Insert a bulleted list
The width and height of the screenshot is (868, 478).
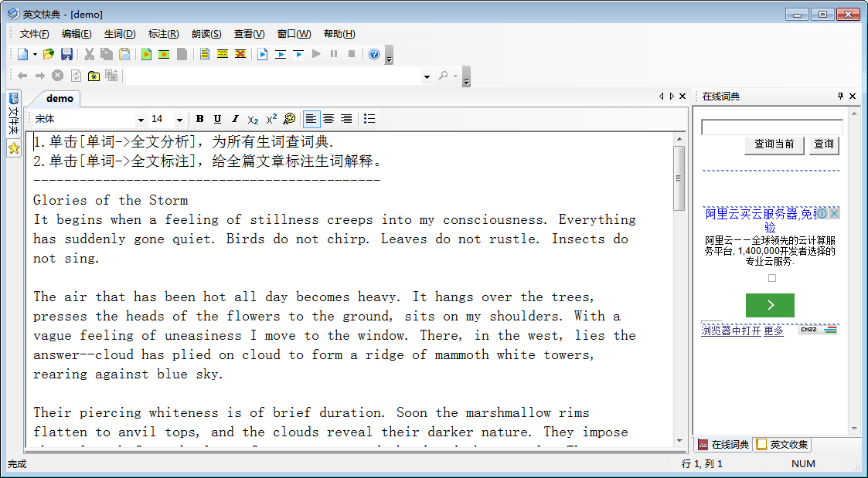tap(369, 119)
